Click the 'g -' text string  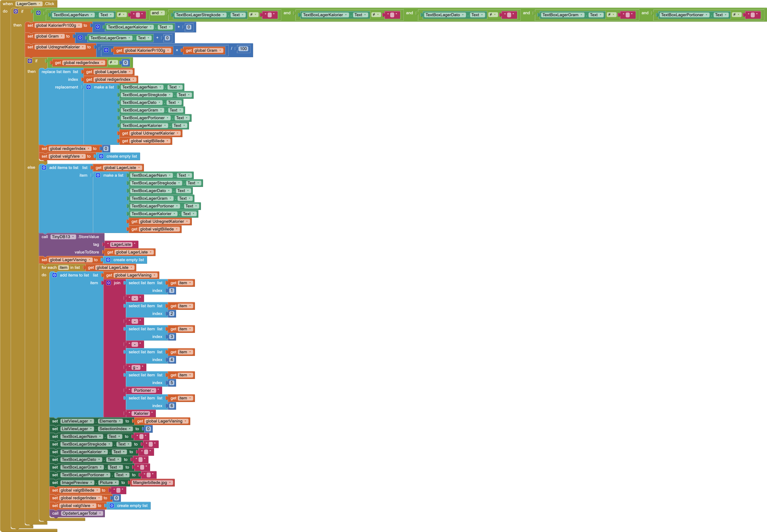click(136, 367)
